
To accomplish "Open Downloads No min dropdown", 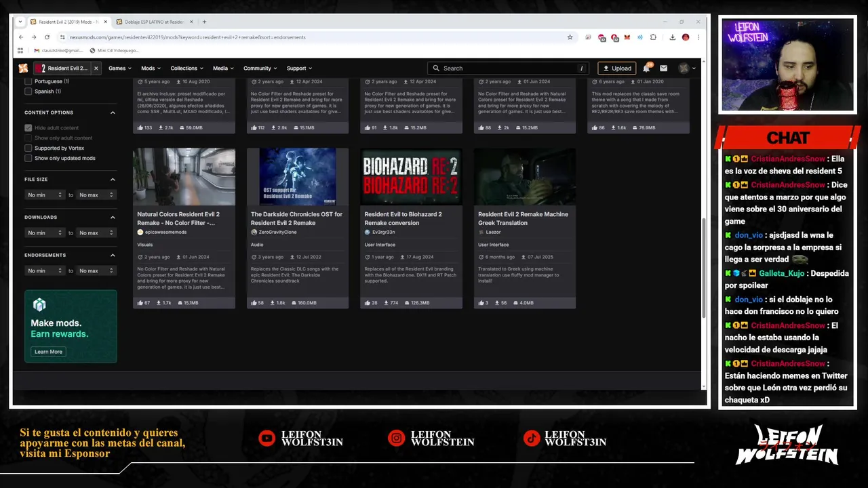I will pyautogui.click(x=45, y=233).
